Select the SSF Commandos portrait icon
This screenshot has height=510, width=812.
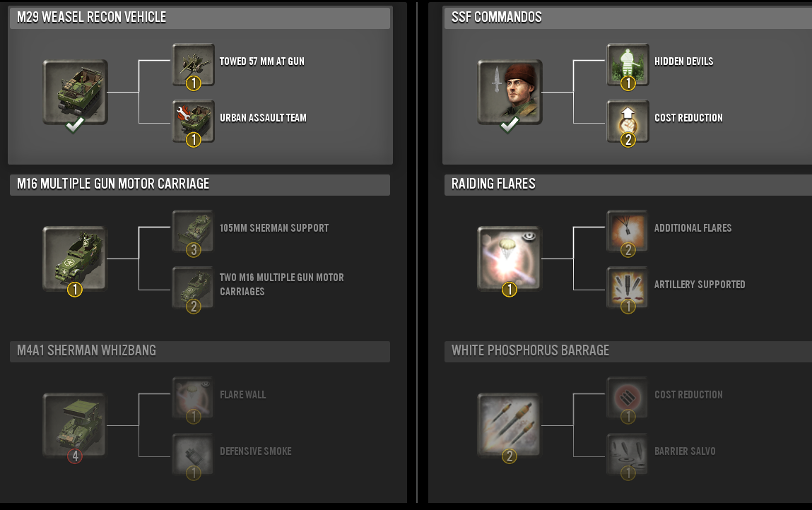click(510, 92)
